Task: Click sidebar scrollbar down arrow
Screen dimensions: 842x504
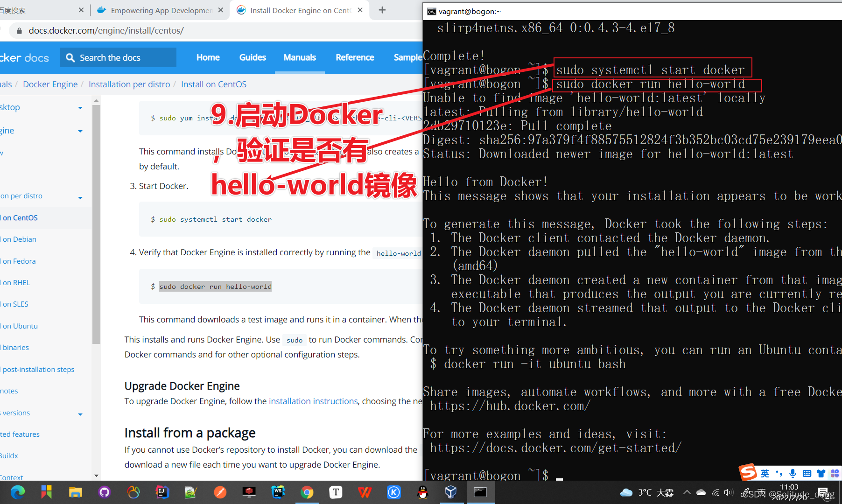Action: pyautogui.click(x=96, y=476)
